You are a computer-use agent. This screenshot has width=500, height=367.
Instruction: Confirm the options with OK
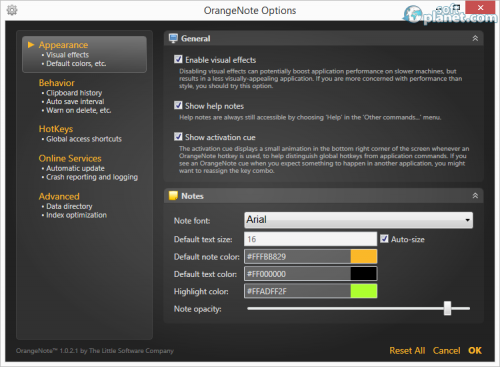tap(475, 351)
